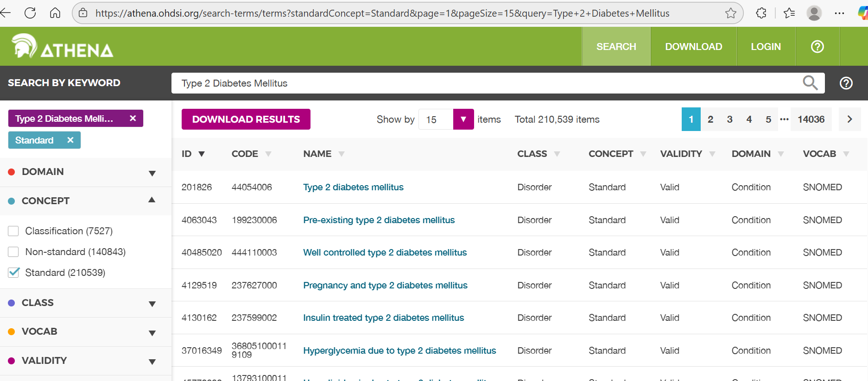Open browser settings ellipsis menu

click(839, 13)
